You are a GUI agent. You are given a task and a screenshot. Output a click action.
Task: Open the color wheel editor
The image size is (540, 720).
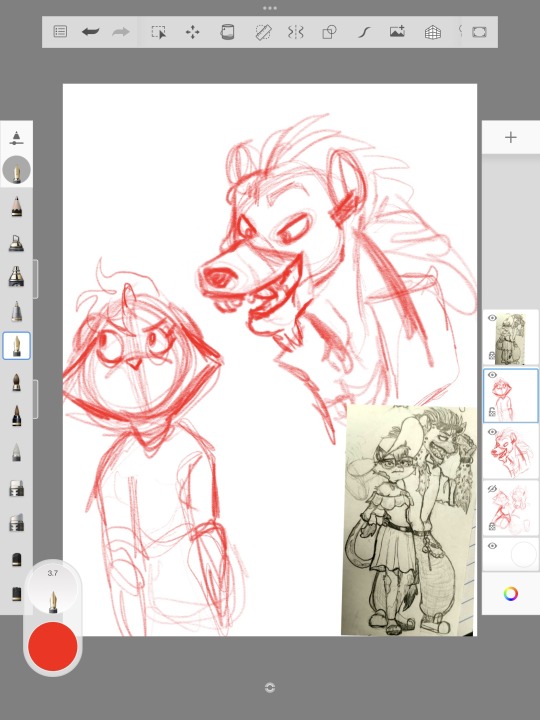click(x=511, y=594)
